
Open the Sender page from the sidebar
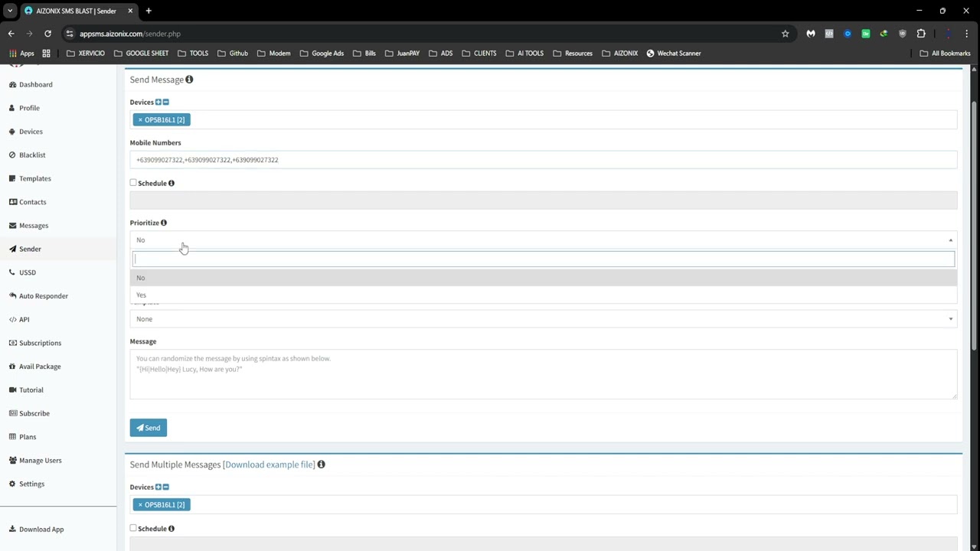pyautogui.click(x=25, y=249)
